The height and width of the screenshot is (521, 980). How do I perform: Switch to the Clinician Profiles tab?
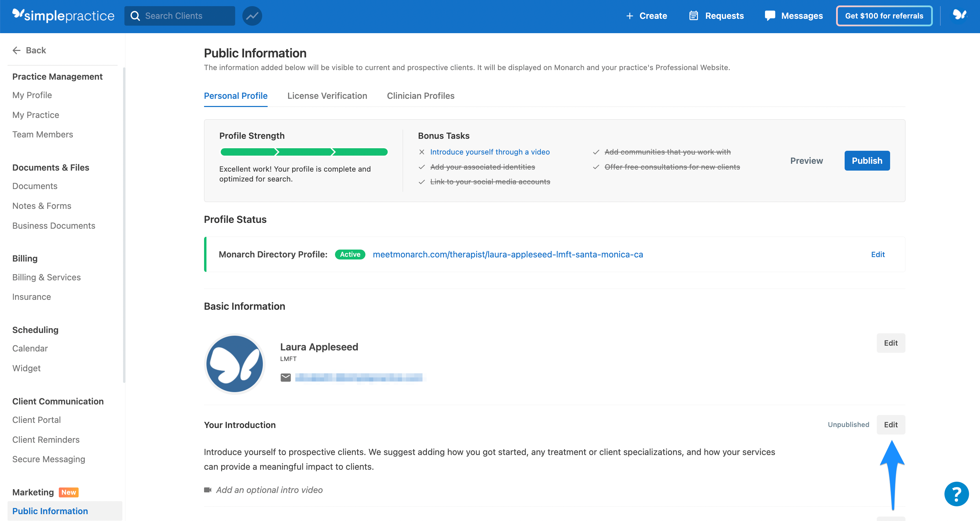pyautogui.click(x=420, y=96)
